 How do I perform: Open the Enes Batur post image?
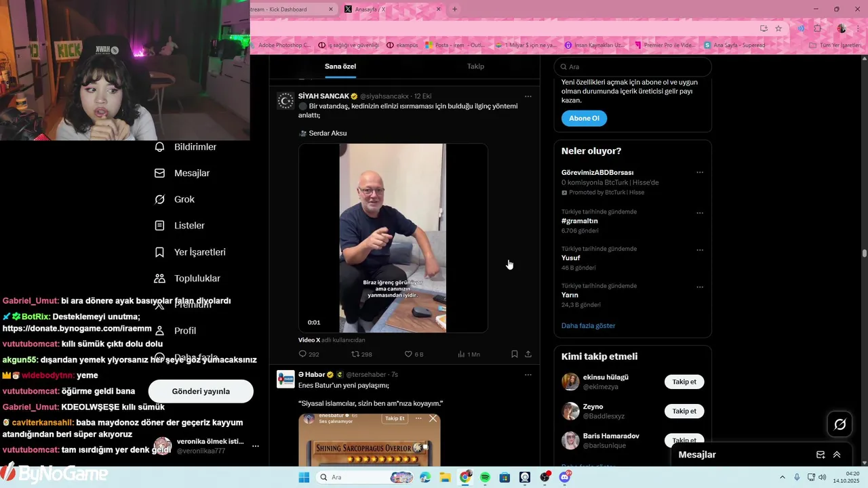tap(370, 439)
